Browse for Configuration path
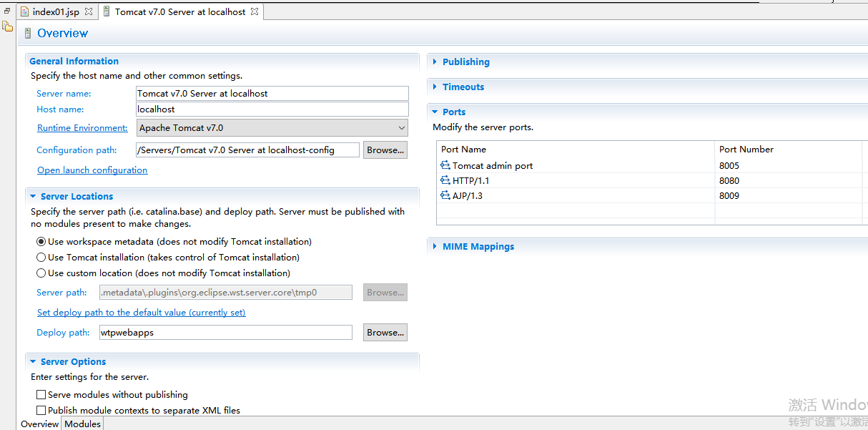This screenshot has width=868, height=430. 385,150
